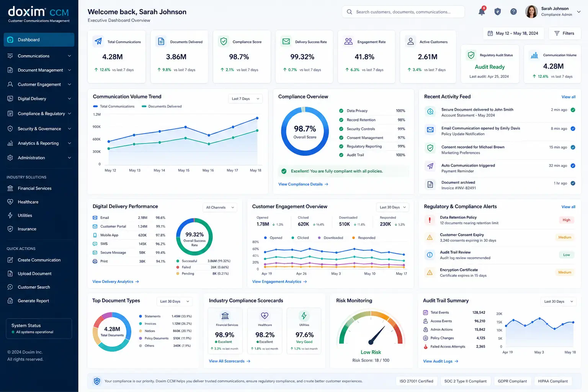Image resolution: width=588 pixels, height=392 pixels.
Task: Click the Financial Services scorecard bank icon
Action: [225, 316]
